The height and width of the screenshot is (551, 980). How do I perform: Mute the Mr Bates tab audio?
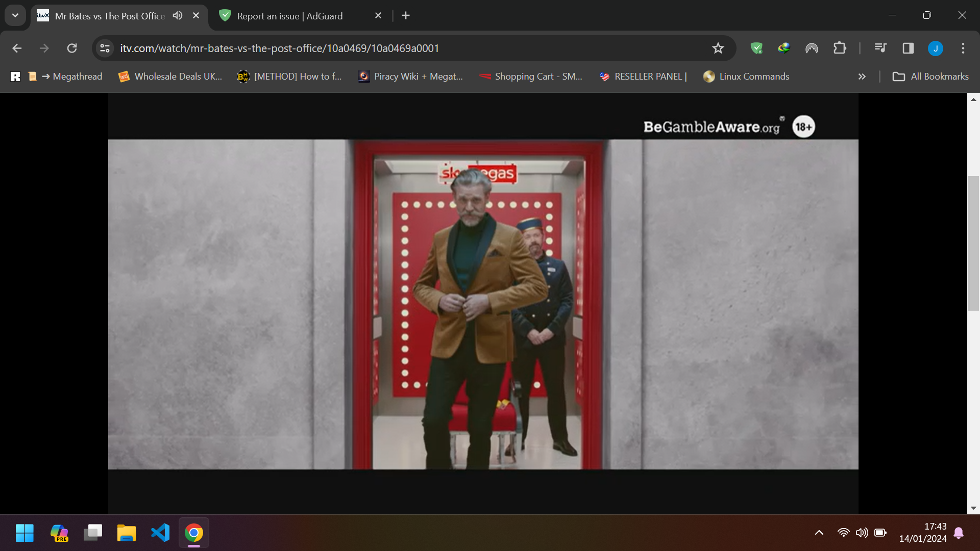[x=178, y=15]
